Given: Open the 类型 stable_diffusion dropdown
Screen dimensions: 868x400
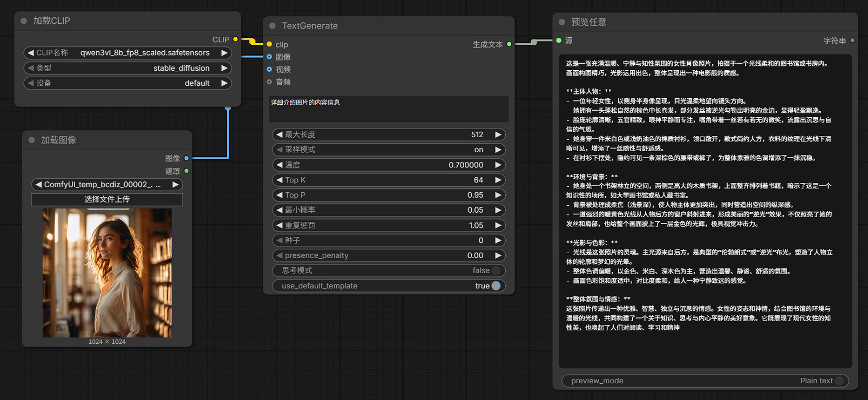Looking at the screenshot, I should click(x=128, y=68).
